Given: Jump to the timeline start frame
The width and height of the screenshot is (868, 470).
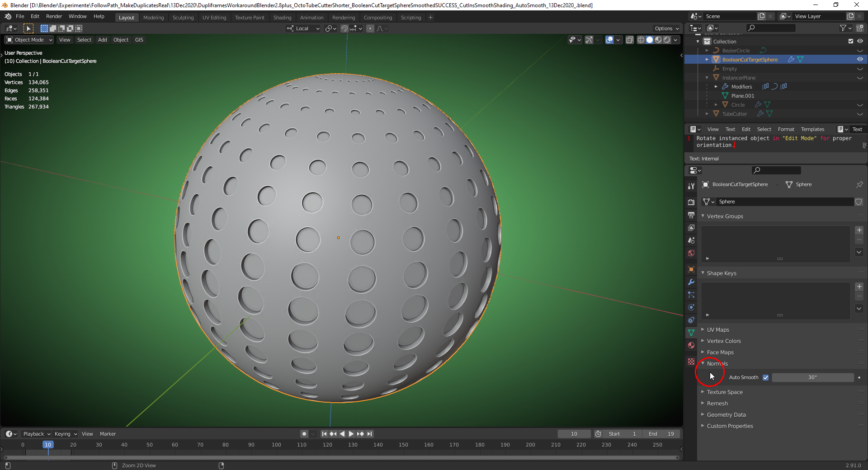Looking at the screenshot, I should click(x=324, y=434).
